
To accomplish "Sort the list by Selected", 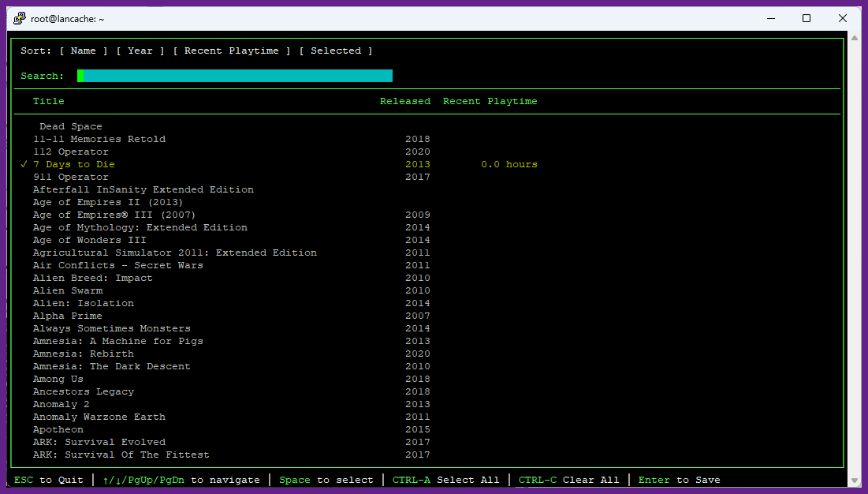I will coord(336,51).
